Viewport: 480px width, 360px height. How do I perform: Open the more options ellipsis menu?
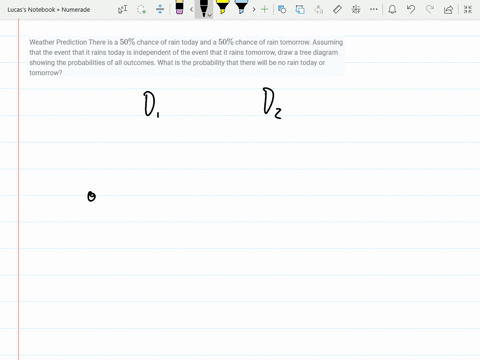[374, 9]
